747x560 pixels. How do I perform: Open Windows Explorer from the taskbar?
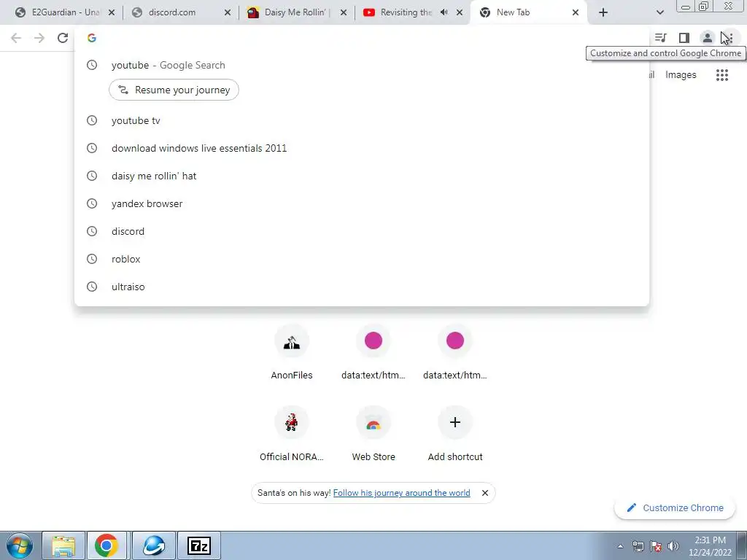pyautogui.click(x=63, y=545)
